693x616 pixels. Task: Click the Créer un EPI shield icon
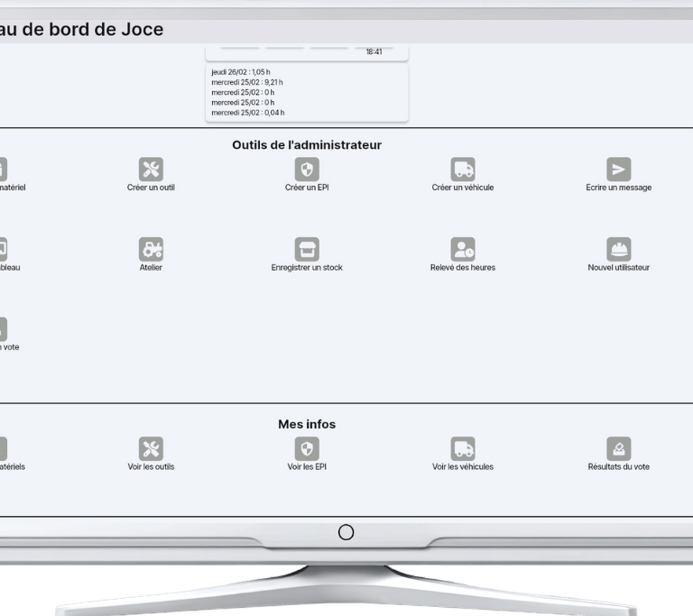pos(307,170)
